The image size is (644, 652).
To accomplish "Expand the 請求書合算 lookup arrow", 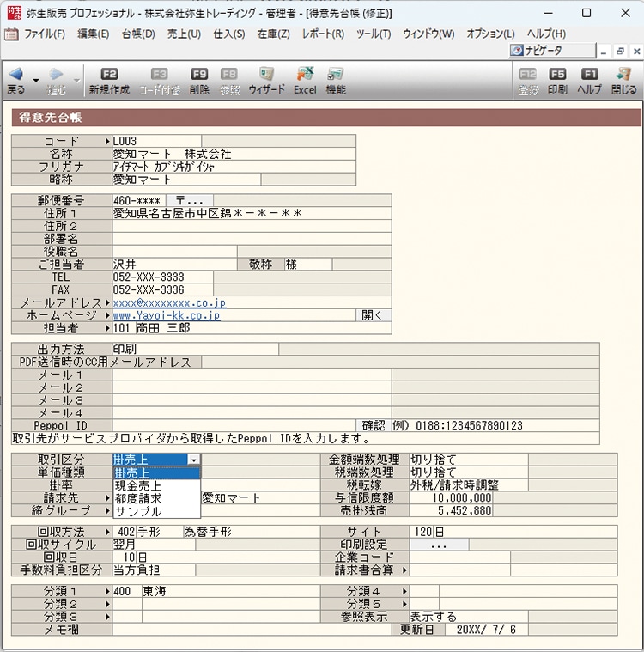I will pyautogui.click(x=404, y=570).
